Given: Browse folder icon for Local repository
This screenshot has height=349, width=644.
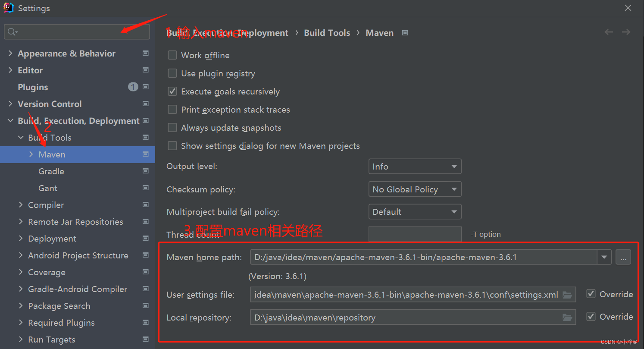Looking at the screenshot, I should coord(567,318).
